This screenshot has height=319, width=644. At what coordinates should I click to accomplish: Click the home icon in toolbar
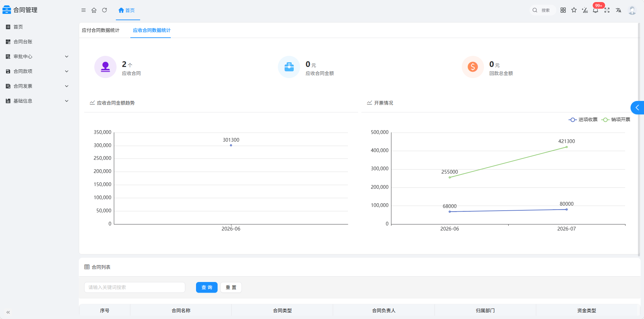[x=94, y=10]
